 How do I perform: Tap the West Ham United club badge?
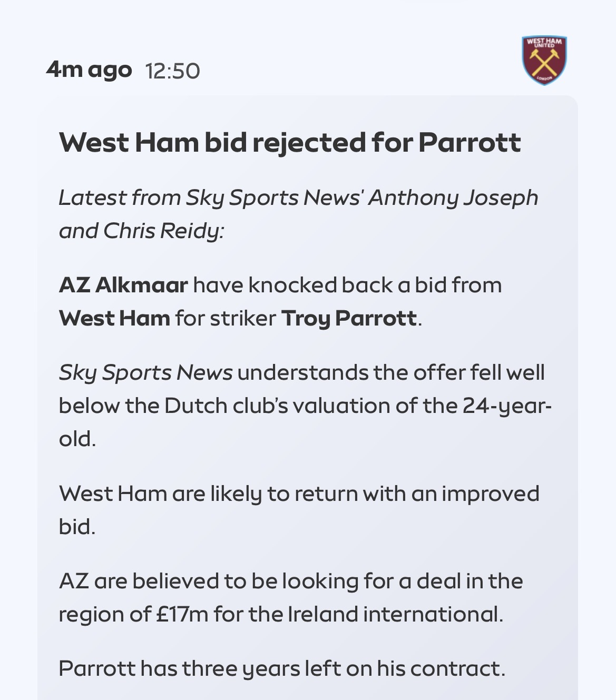tap(544, 61)
